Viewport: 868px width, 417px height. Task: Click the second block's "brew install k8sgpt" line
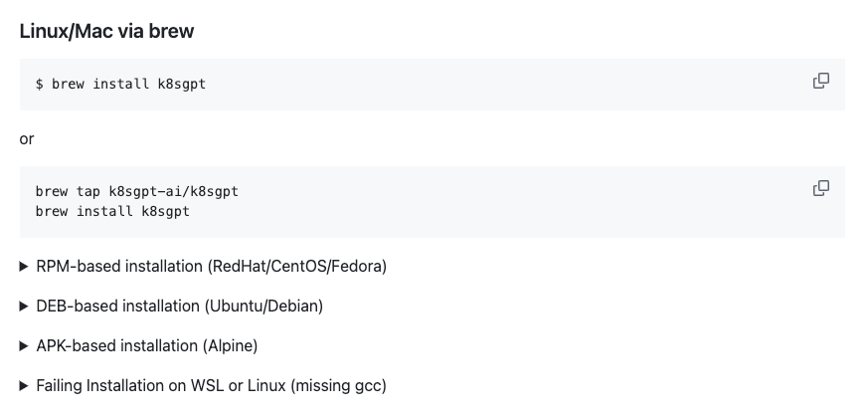click(x=112, y=212)
